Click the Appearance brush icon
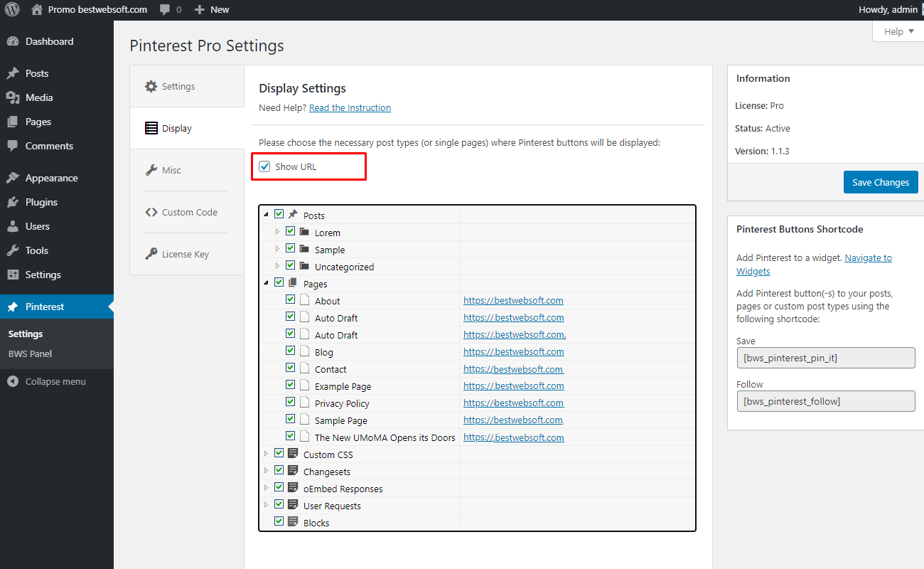The image size is (924, 569). [x=13, y=178]
